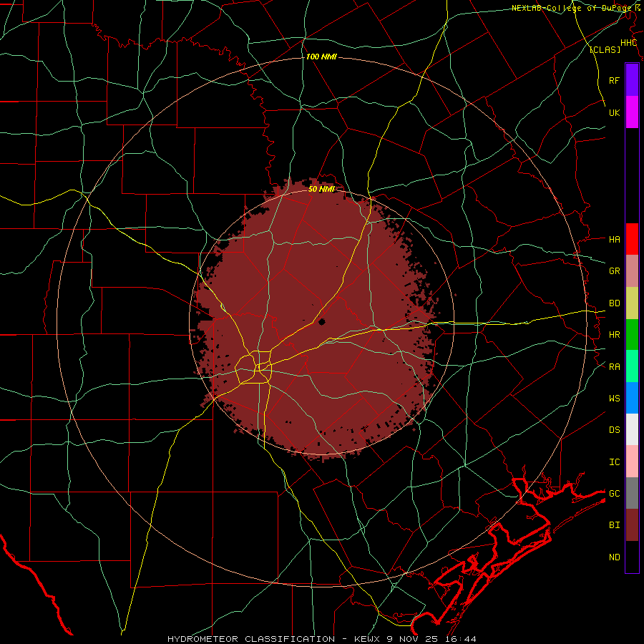Screen dimensions: 644x644
Task: Click the UK legend label
Action: coord(615,112)
